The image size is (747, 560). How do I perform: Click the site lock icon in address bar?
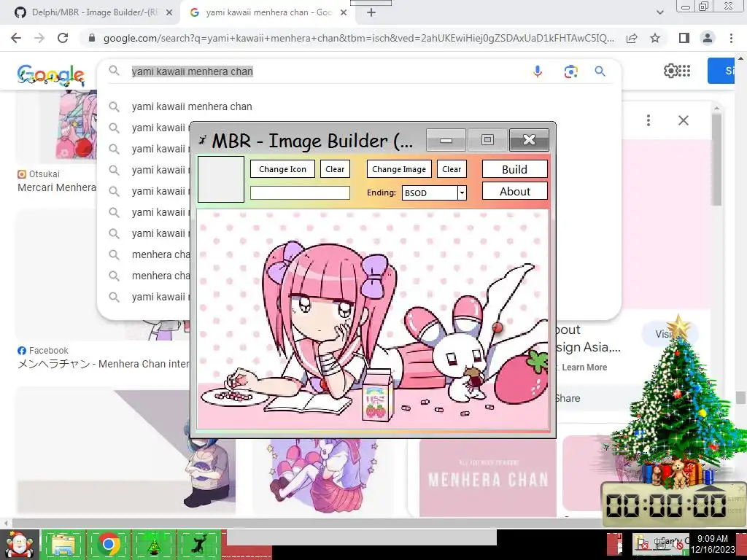click(x=92, y=38)
